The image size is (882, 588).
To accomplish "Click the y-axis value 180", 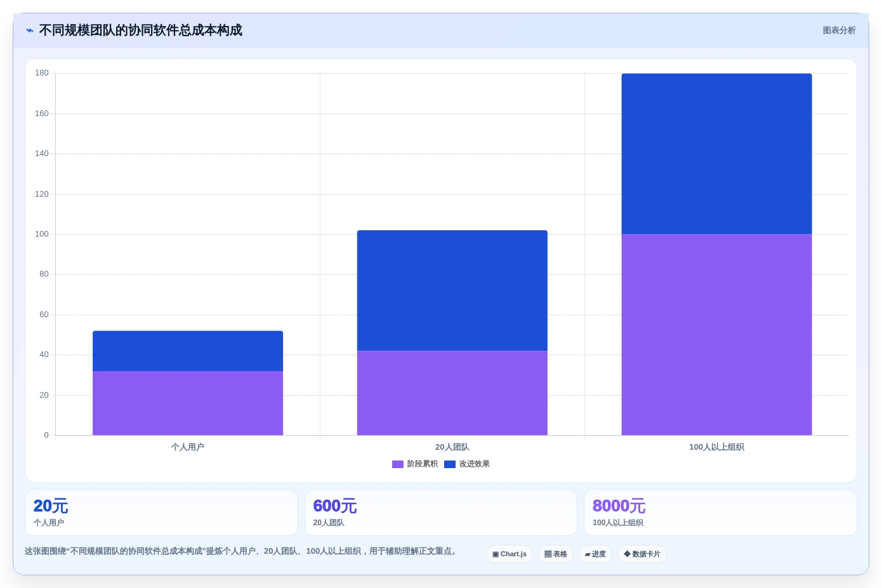I will point(42,73).
